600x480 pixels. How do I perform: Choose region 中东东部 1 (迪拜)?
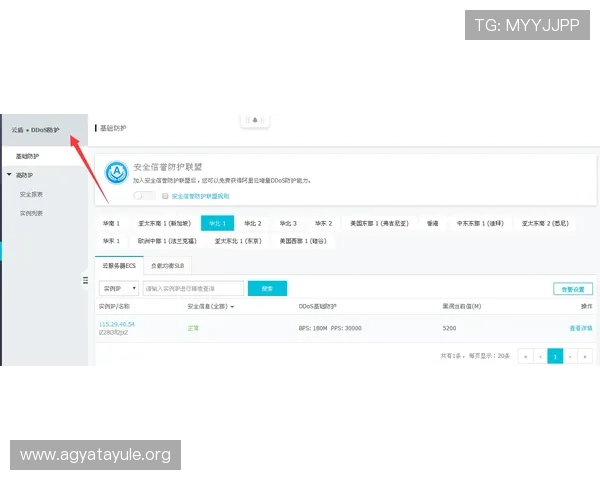480,223
